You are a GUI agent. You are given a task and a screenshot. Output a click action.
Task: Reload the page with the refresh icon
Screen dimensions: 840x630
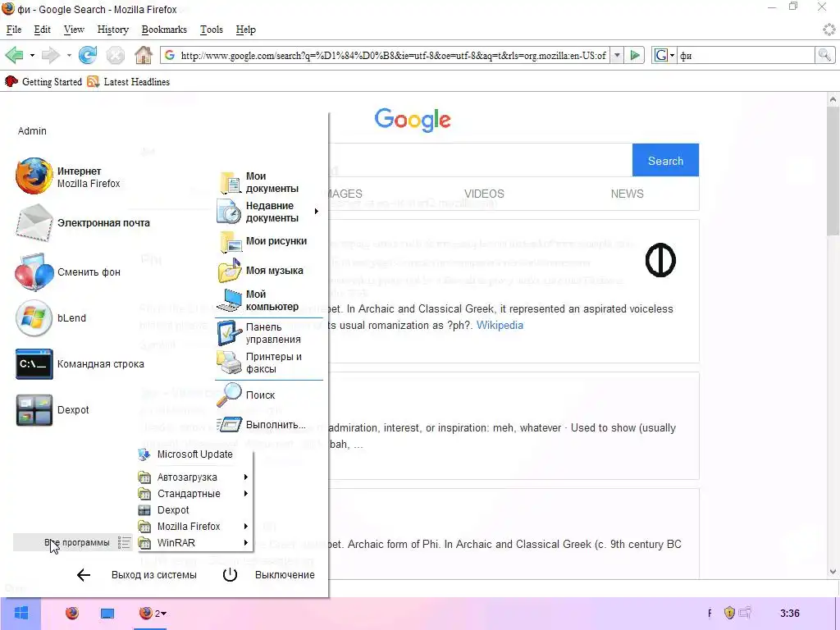click(88, 55)
